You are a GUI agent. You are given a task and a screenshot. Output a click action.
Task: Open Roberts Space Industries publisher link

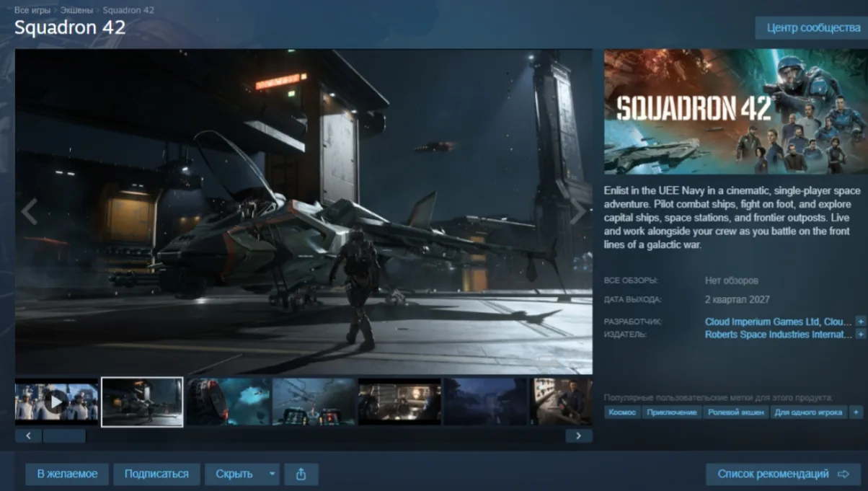pos(779,335)
